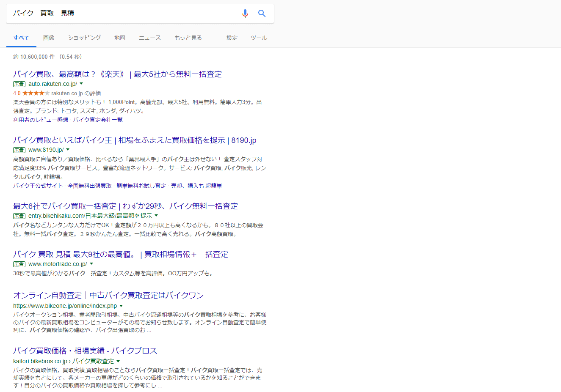Click the 広告 badge on the 8190.jp ad
The width and height of the screenshot is (561, 392).
[19, 150]
